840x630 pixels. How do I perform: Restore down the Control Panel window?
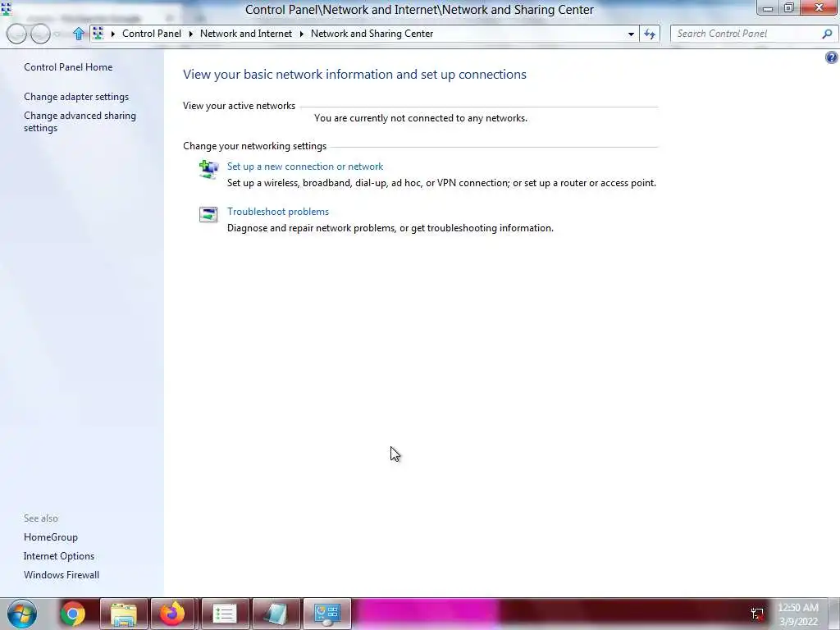click(x=788, y=8)
